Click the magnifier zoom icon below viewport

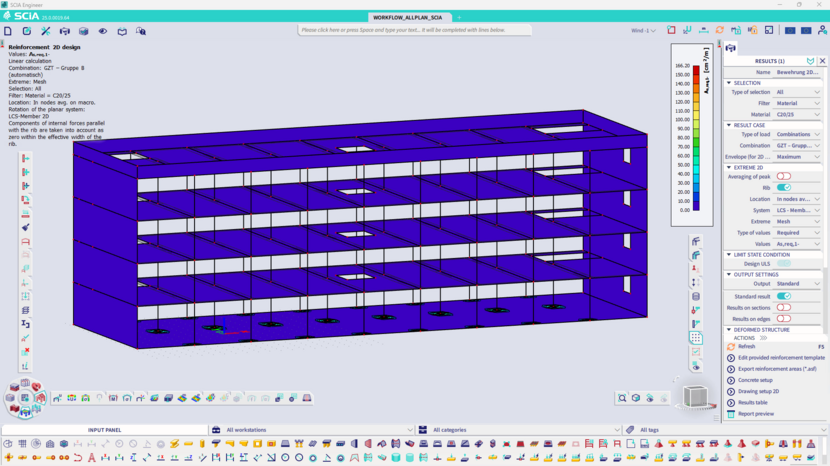click(622, 398)
